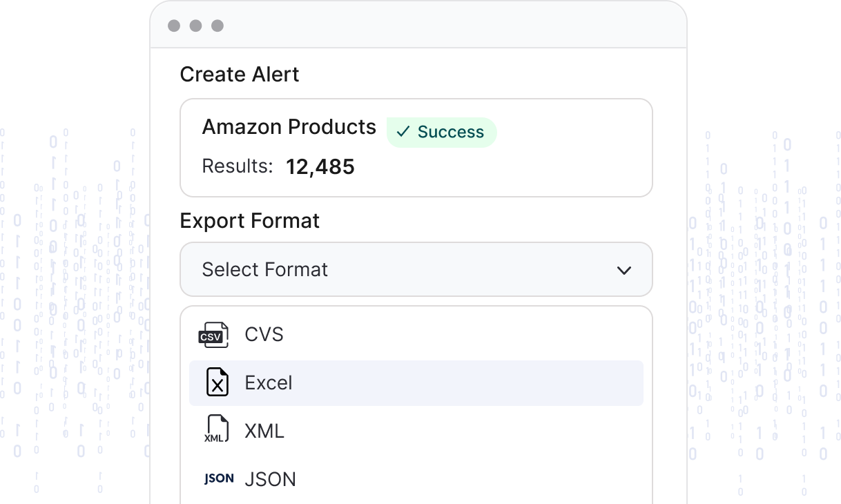Viewport: 841px width, 504px height.
Task: Click the third gray window dot
Action: [x=217, y=26]
